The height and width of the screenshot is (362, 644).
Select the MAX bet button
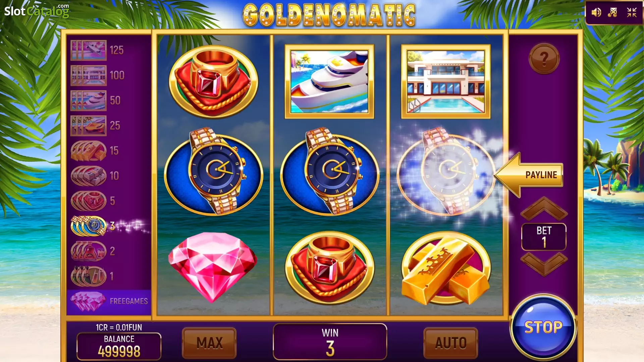[209, 343]
